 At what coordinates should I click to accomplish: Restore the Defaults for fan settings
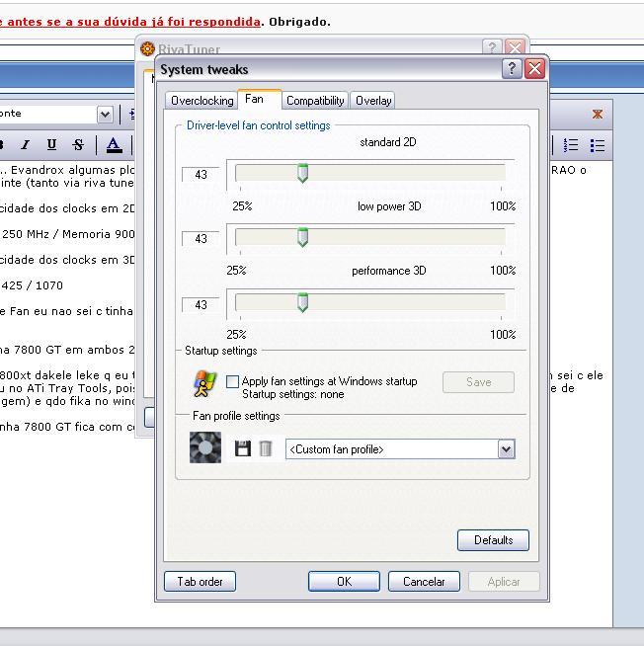coord(493,540)
